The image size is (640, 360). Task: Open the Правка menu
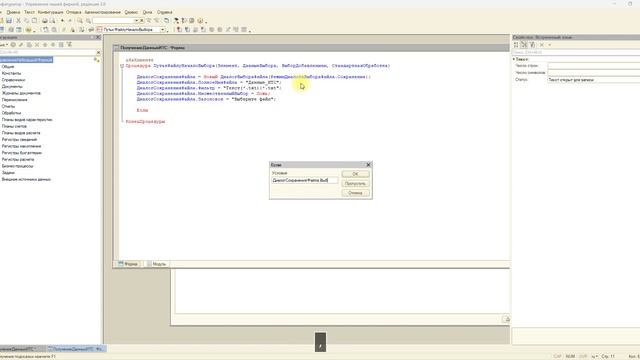(x=13, y=12)
